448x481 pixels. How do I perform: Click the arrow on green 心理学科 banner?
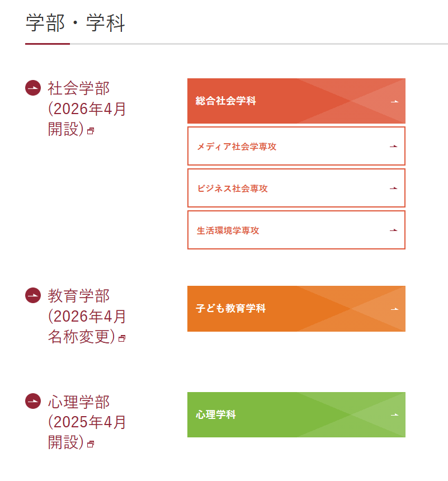(395, 415)
